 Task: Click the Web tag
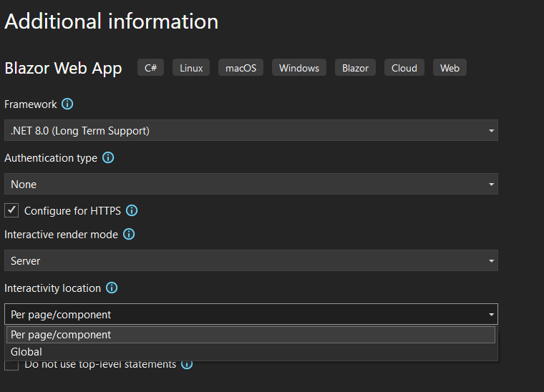coord(450,67)
